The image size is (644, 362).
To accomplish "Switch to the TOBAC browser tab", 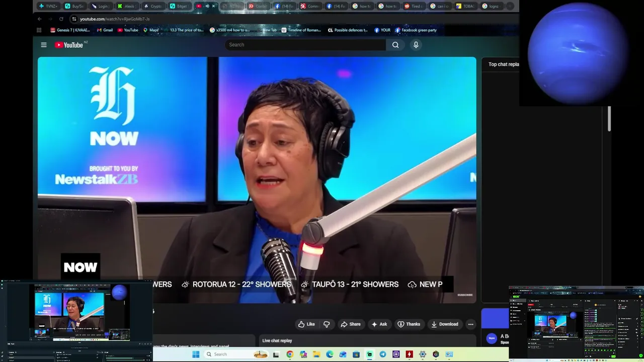I will click(x=465, y=6).
